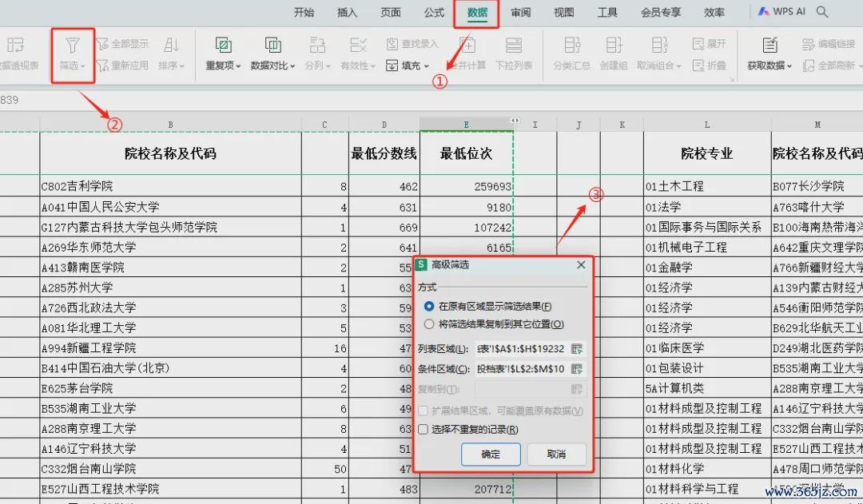This screenshot has height=504, width=863.
Task: Click the magnifier search icon
Action: pos(822,11)
